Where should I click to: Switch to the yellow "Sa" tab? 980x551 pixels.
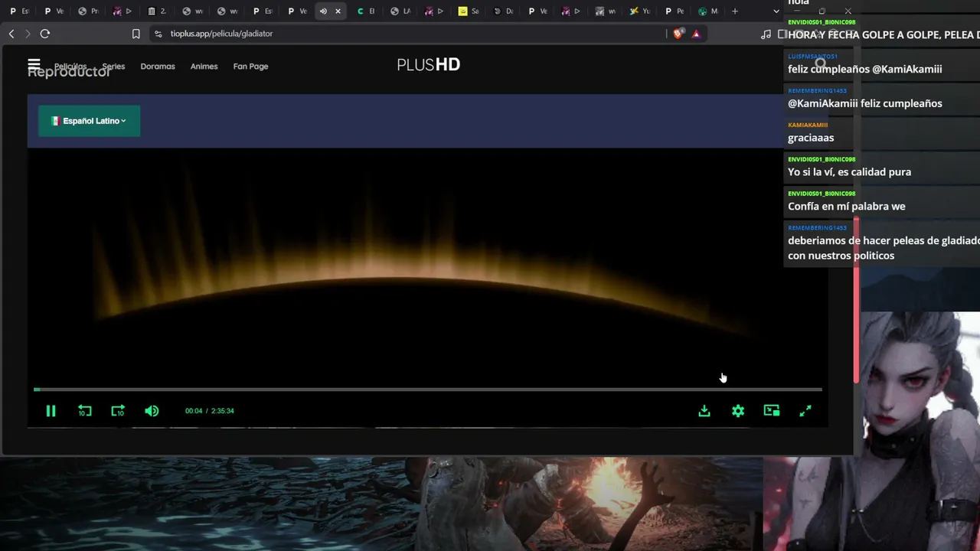coord(469,11)
